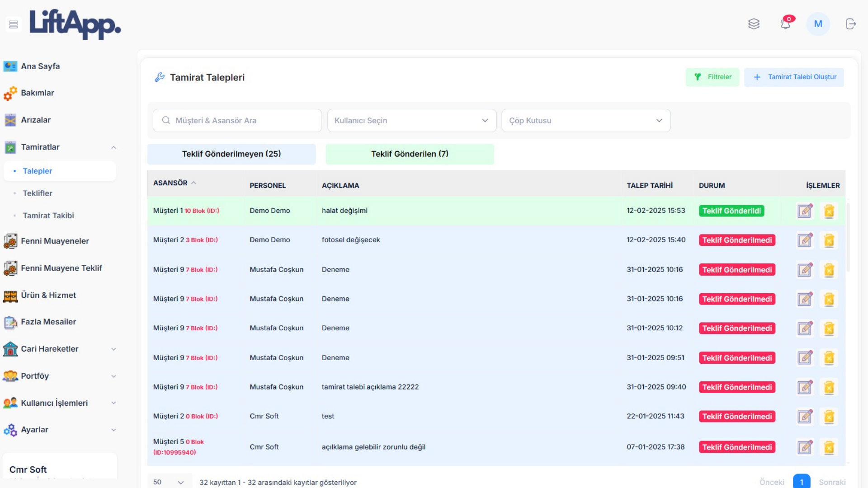Open the Kullanıcı Seçin dropdown

click(x=411, y=121)
